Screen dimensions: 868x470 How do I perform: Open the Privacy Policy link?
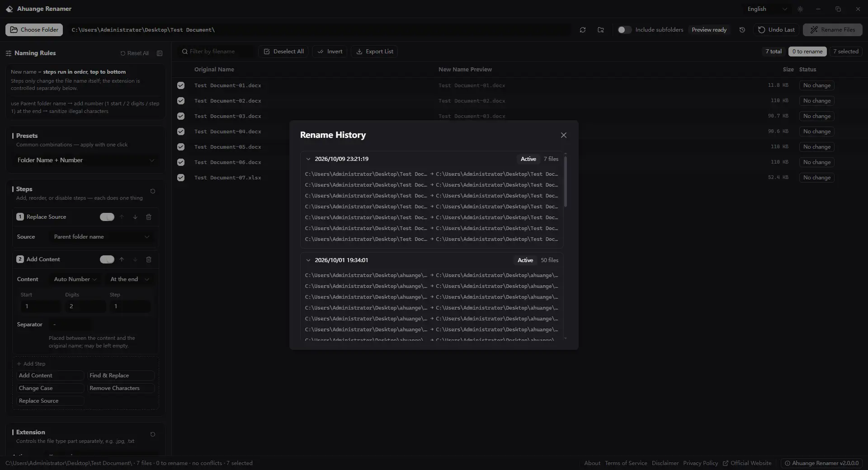[700, 463]
